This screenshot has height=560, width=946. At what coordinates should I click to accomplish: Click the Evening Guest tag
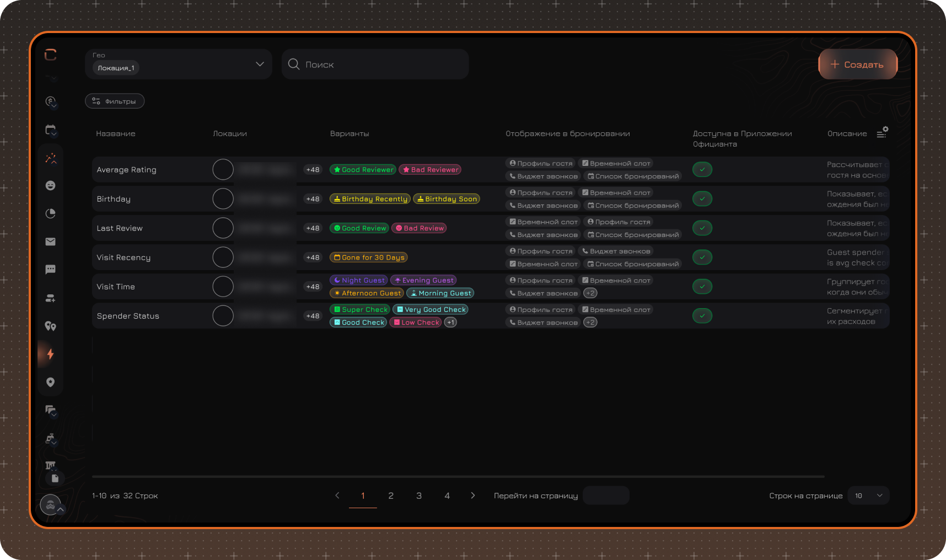tap(423, 280)
